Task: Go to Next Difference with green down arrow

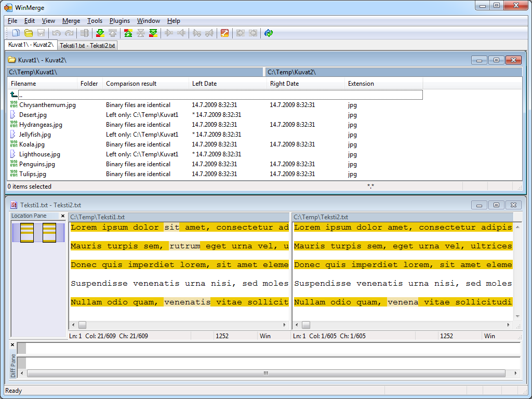Action: click(100, 33)
